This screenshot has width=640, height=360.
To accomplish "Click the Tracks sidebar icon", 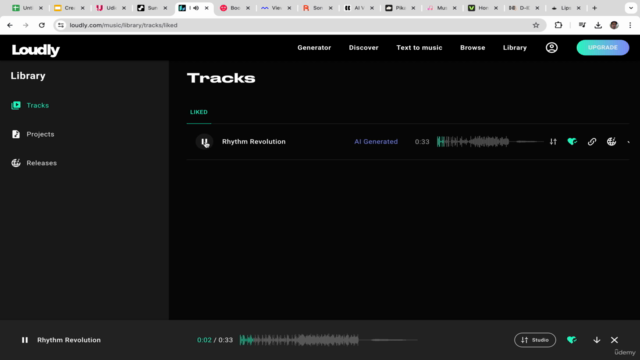I will coord(16,105).
